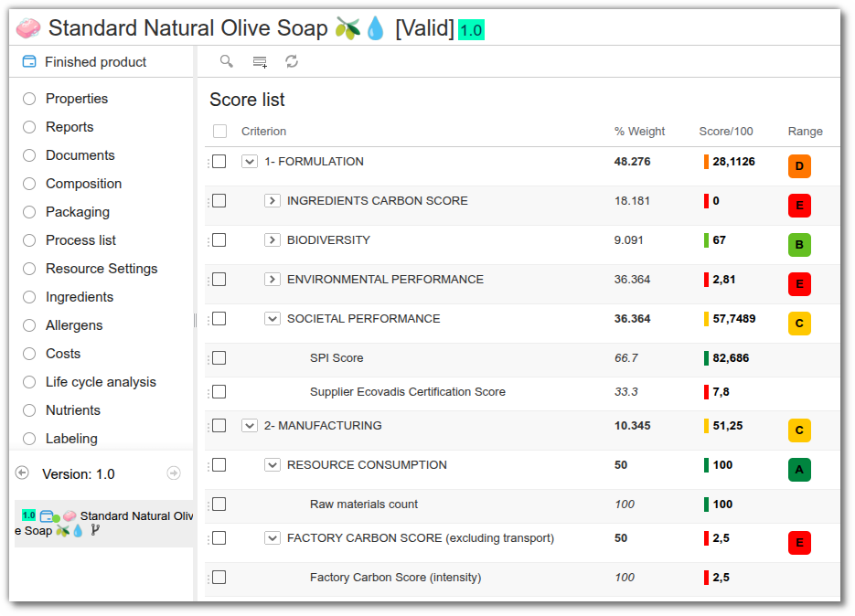
Task: Open the Allergens section
Action: point(74,325)
